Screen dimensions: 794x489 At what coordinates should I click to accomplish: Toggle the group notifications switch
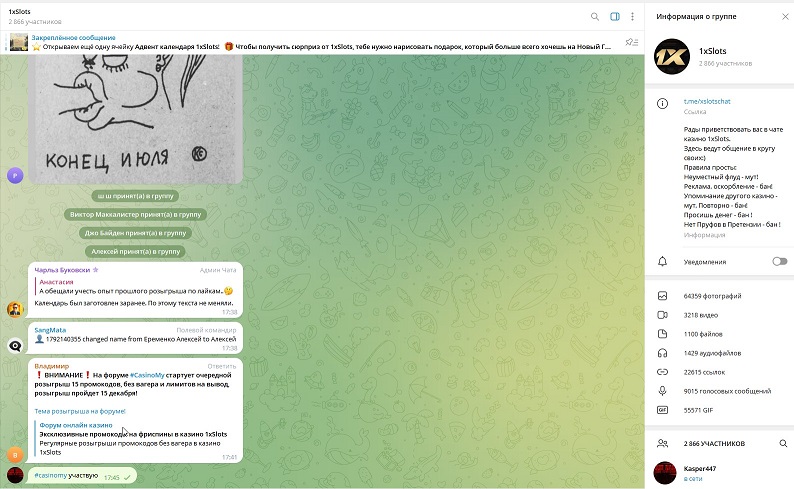[780, 261]
